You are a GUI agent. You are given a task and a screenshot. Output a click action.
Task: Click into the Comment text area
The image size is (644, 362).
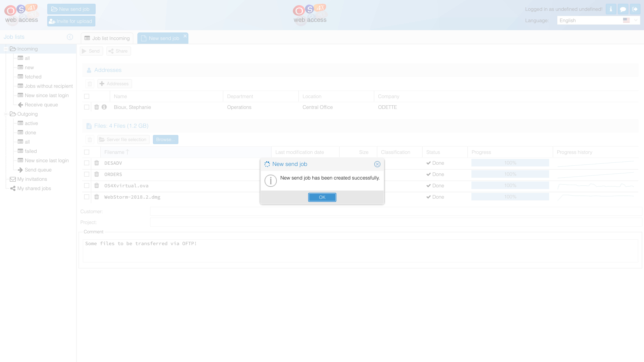[x=360, y=251]
